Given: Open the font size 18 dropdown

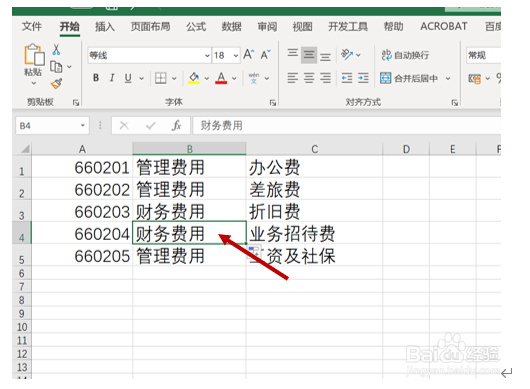Looking at the screenshot, I should (236, 55).
